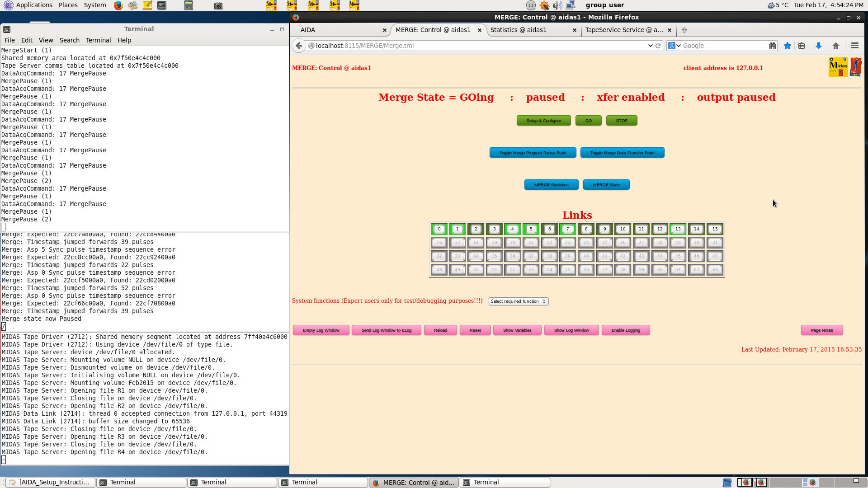Bookmark this page with the star icon

[x=788, y=46]
